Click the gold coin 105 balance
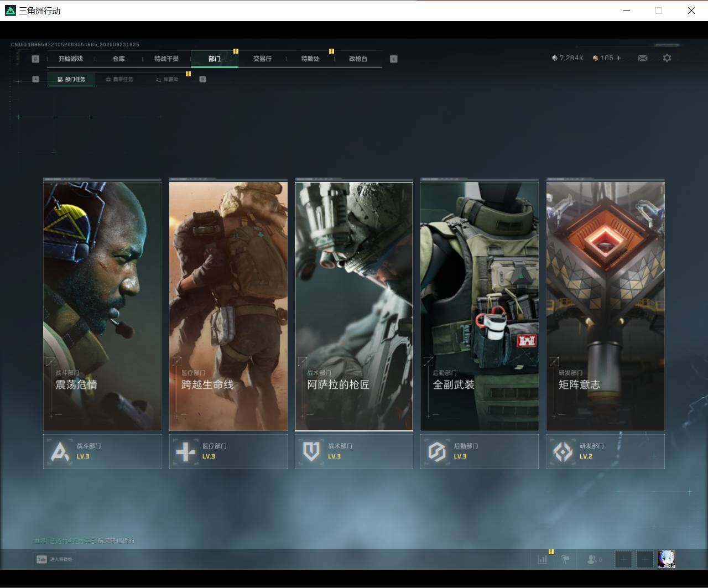708x588 pixels. [x=603, y=58]
